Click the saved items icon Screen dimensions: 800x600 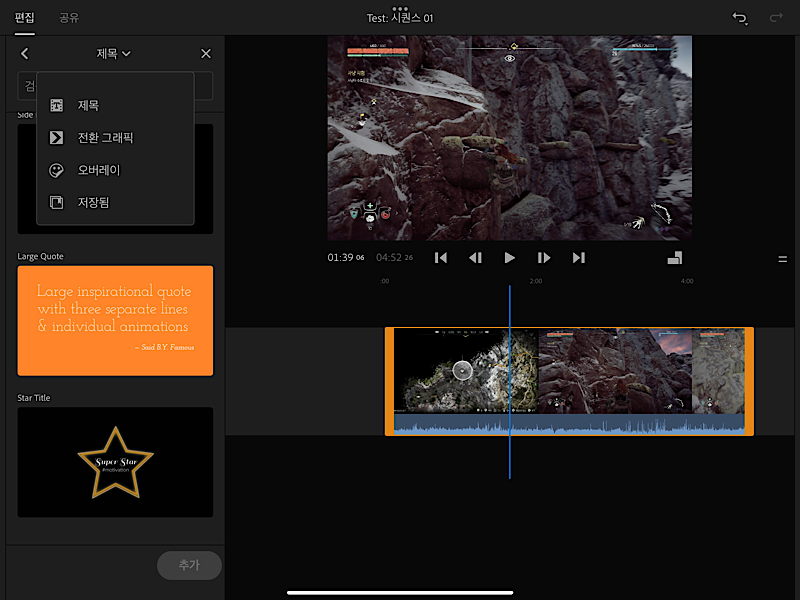pyautogui.click(x=56, y=203)
